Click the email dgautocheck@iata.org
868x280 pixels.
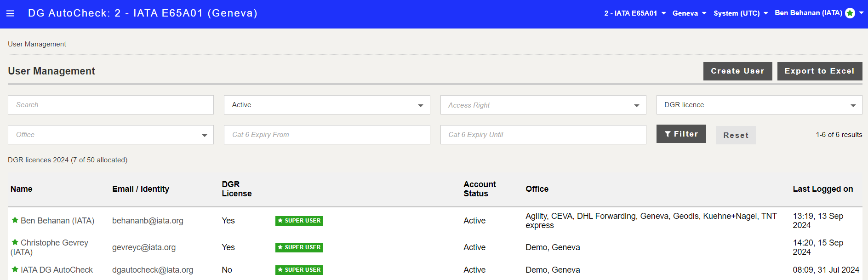[153, 270]
